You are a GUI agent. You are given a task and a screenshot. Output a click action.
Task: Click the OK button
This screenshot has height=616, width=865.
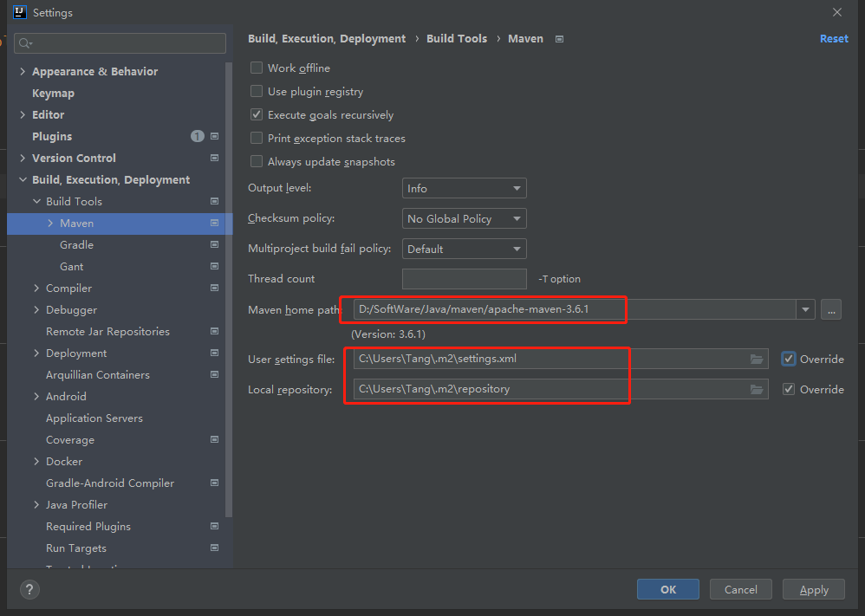point(668,589)
